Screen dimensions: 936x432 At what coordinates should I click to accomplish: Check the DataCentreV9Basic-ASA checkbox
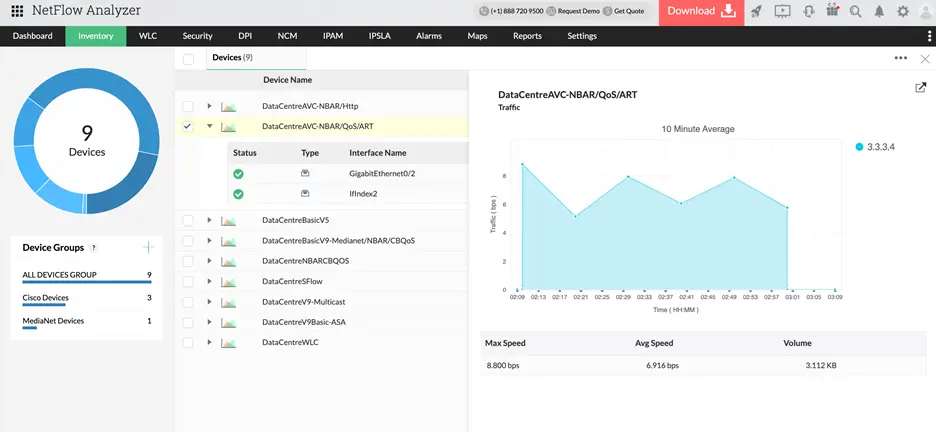click(188, 322)
